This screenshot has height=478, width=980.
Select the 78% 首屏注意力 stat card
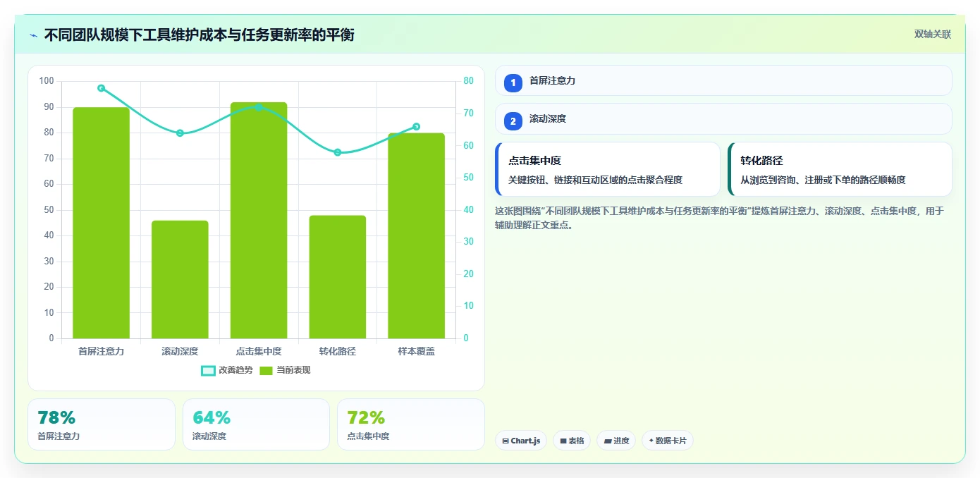(x=102, y=424)
